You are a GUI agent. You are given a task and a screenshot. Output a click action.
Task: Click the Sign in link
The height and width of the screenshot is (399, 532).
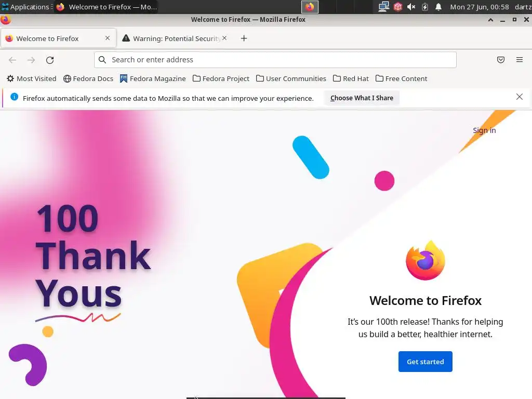click(484, 130)
